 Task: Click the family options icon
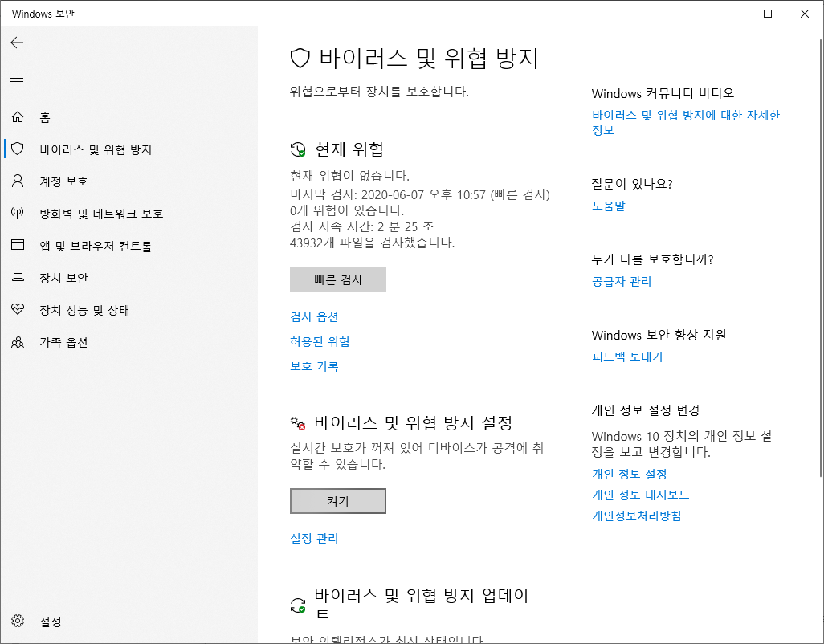[18, 343]
